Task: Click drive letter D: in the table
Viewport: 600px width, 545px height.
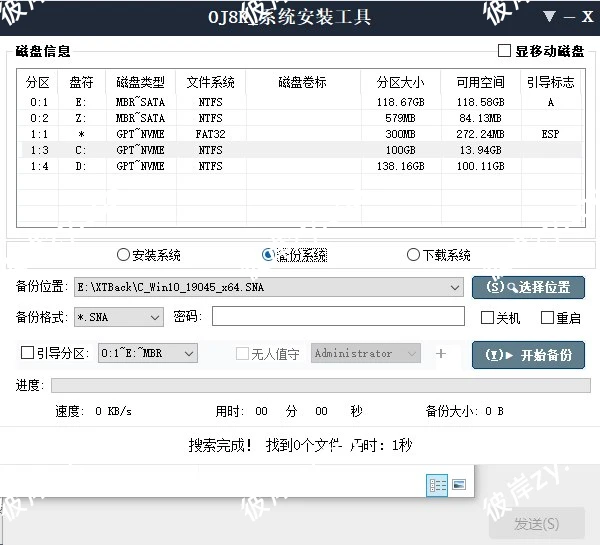Action: (81, 166)
